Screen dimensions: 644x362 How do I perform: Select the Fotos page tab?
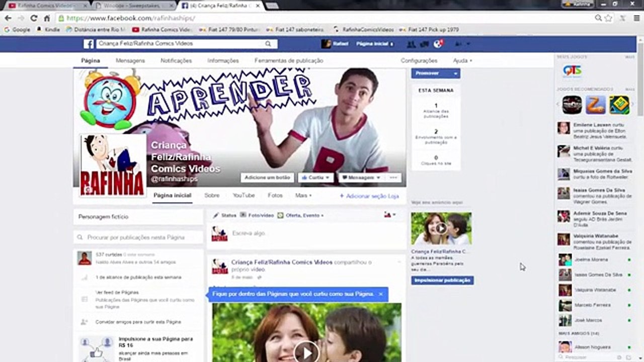click(x=275, y=195)
